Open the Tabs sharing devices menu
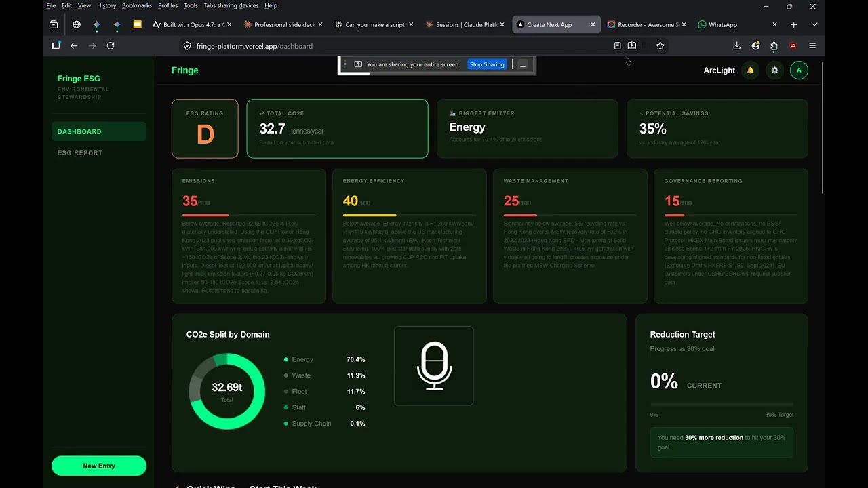868x488 pixels. (231, 5)
